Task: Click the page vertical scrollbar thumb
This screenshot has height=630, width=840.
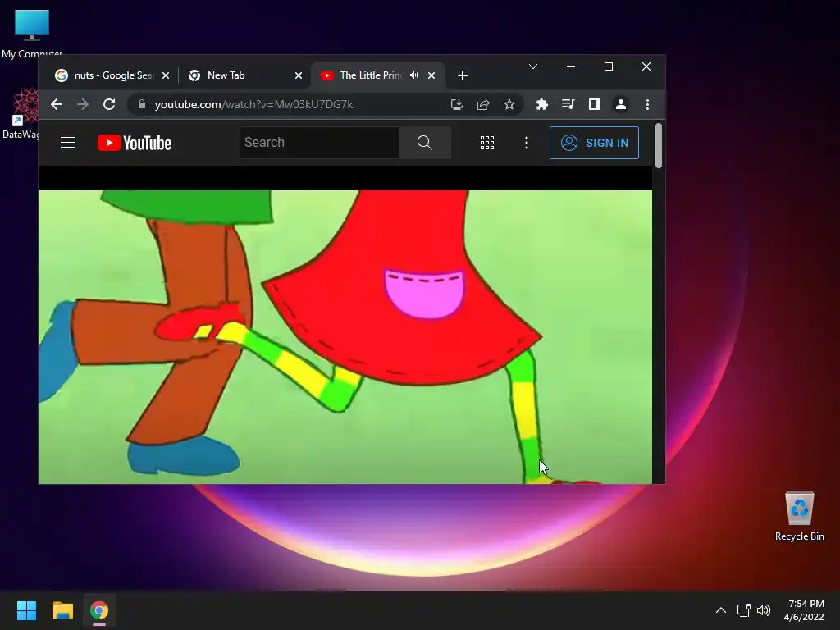Action: [x=659, y=145]
